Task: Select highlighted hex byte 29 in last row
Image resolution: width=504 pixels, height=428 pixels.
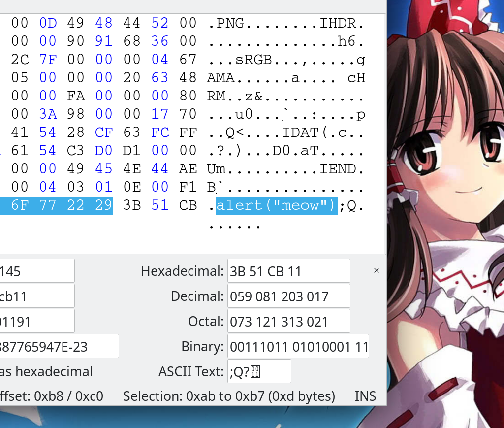Action: 104,205
